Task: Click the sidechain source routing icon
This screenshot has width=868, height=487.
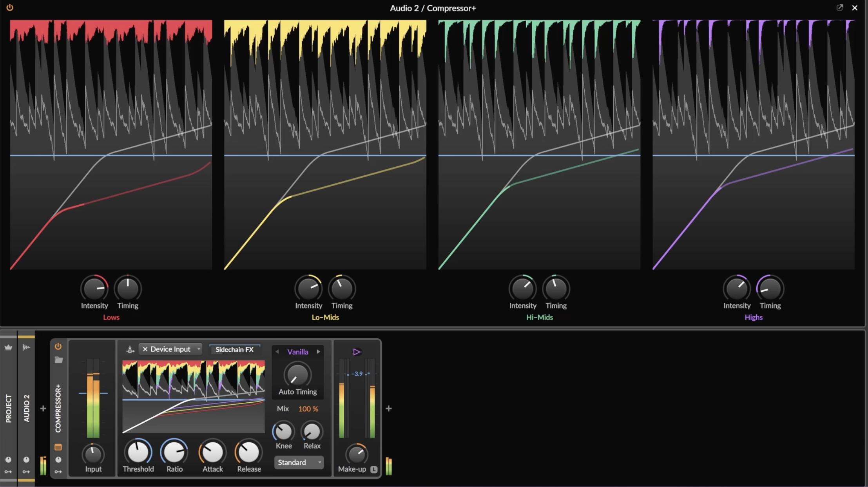Action: (x=130, y=349)
